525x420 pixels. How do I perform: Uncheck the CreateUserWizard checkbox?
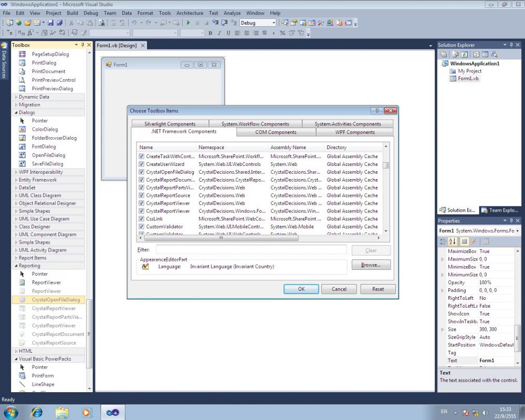coord(141,164)
